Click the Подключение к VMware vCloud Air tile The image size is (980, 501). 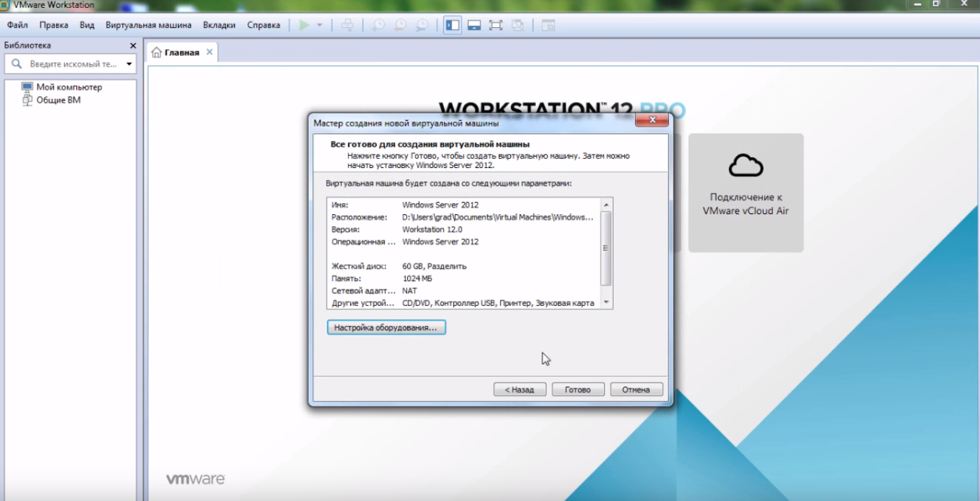click(746, 192)
